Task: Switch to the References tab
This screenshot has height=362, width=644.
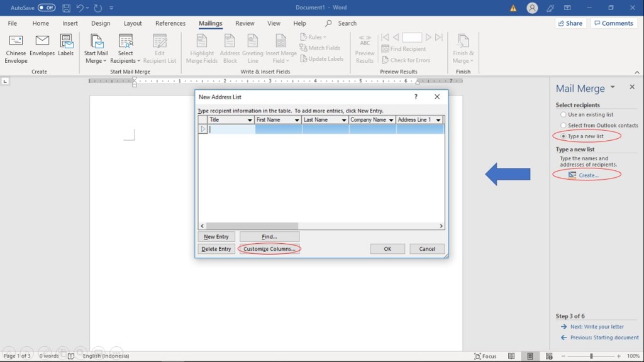Action: click(x=170, y=23)
